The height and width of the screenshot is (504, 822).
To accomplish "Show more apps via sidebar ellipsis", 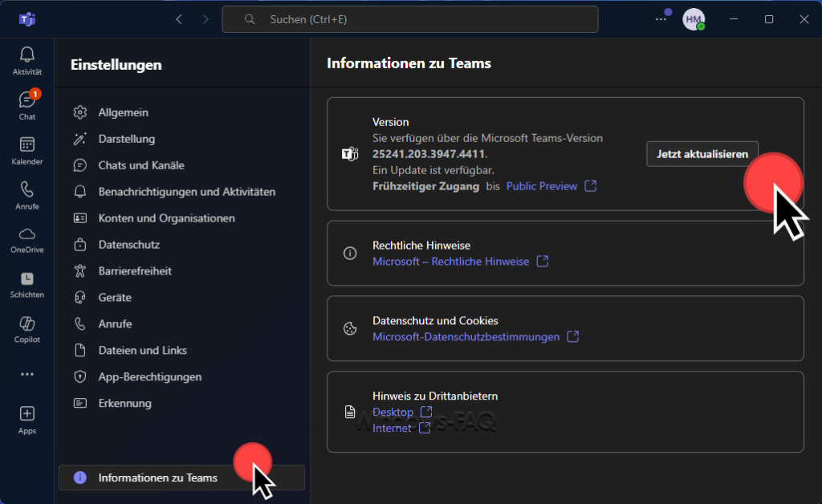I will [27, 374].
